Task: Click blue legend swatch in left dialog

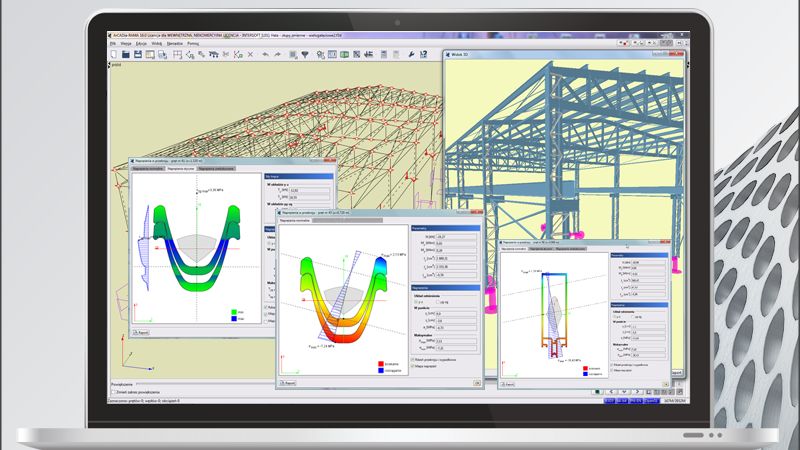Action: [234, 318]
